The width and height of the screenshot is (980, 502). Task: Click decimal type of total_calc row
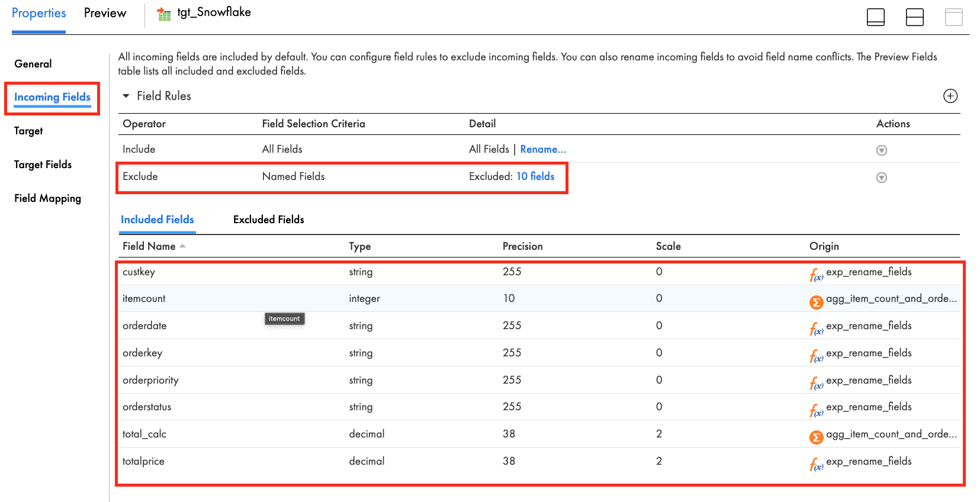367,434
